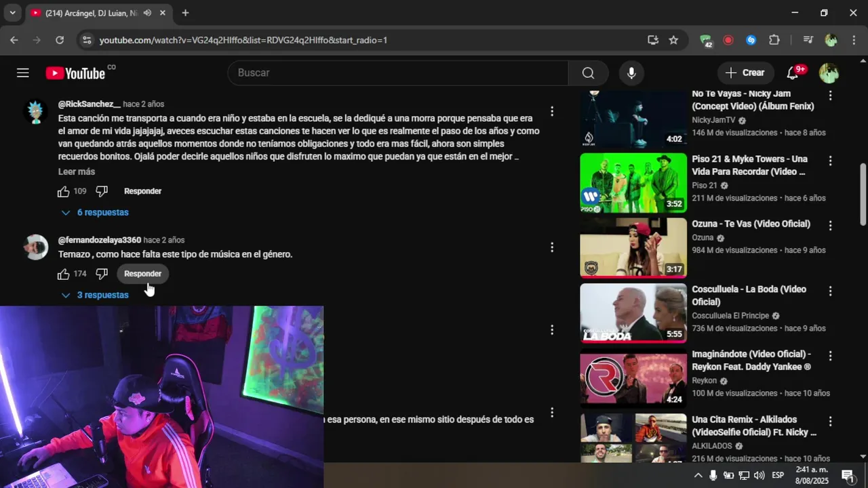This screenshot has height=488, width=868.
Task: Open RickSanchez__ profile picture
Action: pyautogui.click(x=35, y=111)
